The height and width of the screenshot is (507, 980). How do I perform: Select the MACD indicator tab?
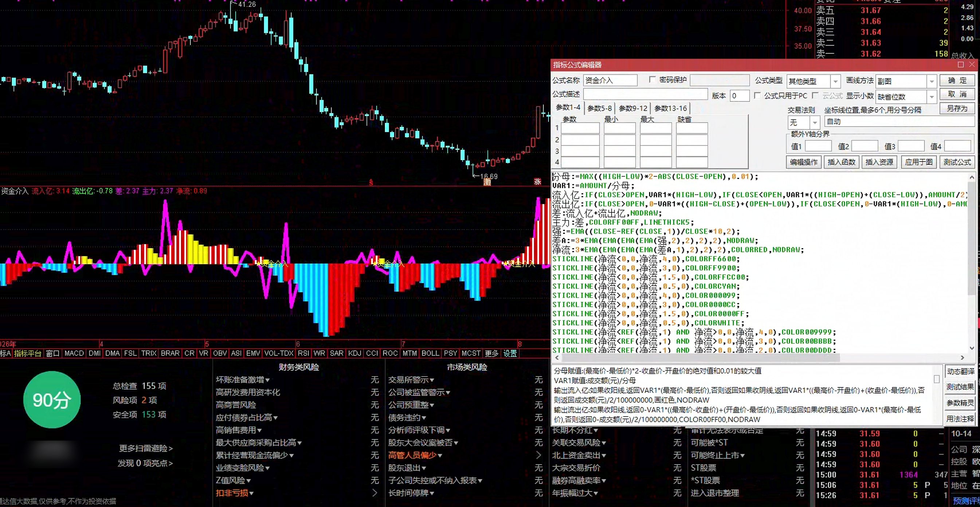coord(74,353)
